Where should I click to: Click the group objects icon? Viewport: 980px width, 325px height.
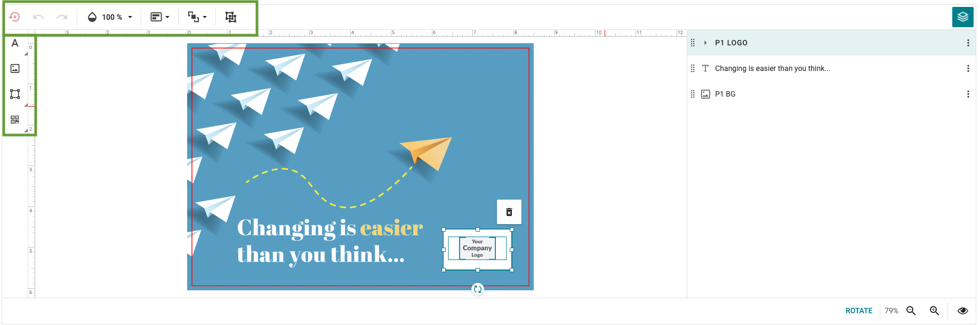click(230, 17)
